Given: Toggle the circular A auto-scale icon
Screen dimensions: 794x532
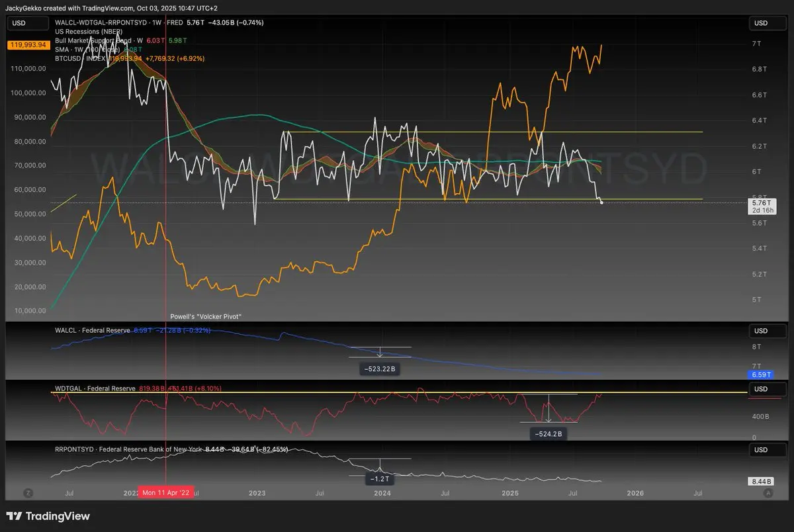Looking at the screenshot, I should (x=768, y=493).
